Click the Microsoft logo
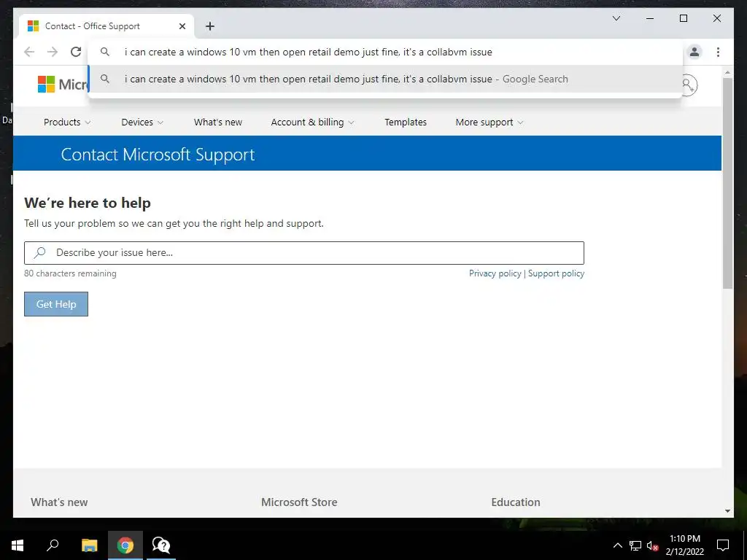Viewport: 747px width, 560px height. 62,85
